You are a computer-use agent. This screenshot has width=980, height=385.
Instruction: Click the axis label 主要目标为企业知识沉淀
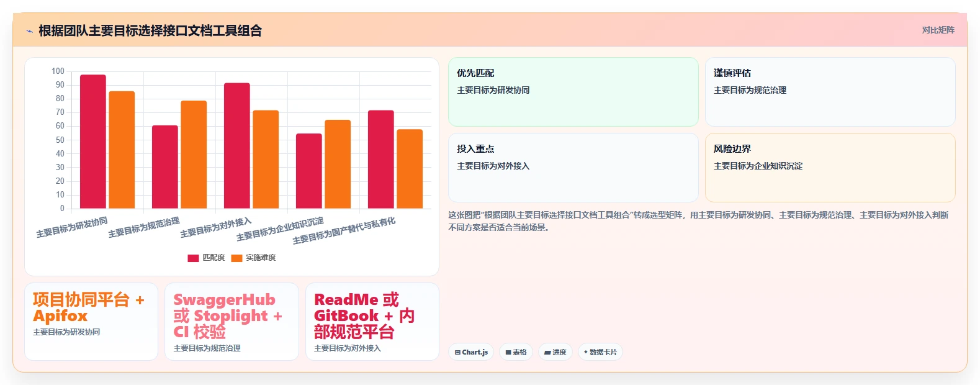[280, 229]
